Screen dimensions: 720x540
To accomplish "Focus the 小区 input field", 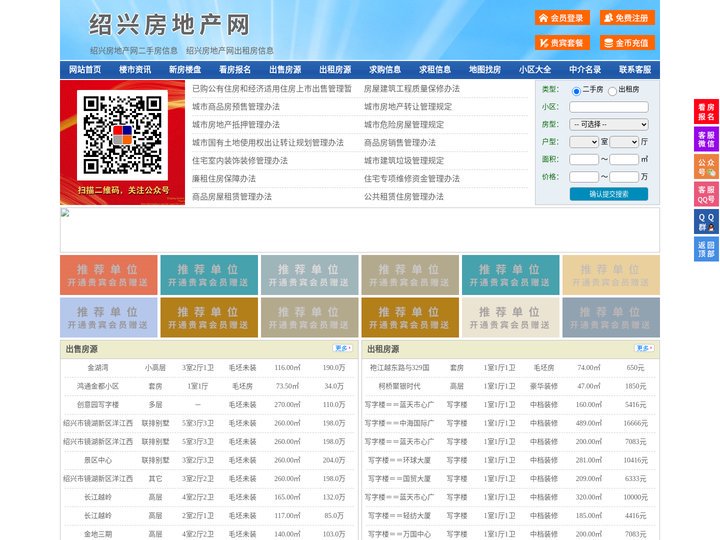I will pyautogui.click(x=609, y=107).
